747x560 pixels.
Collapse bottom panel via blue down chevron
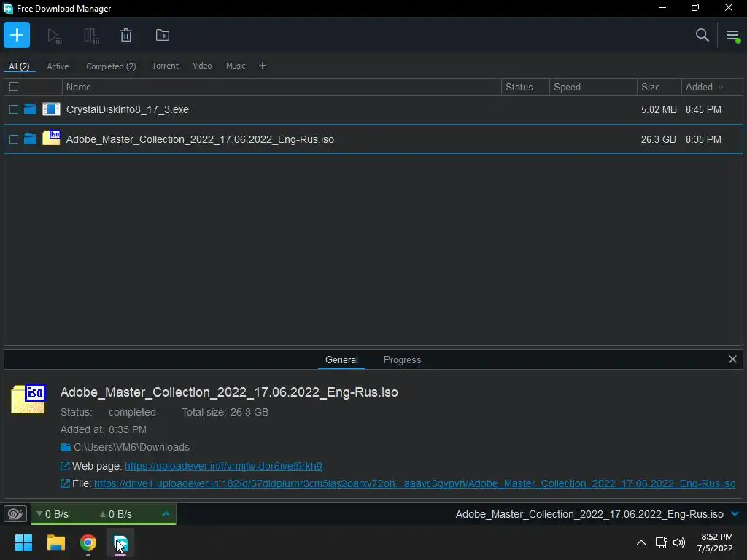[735, 514]
